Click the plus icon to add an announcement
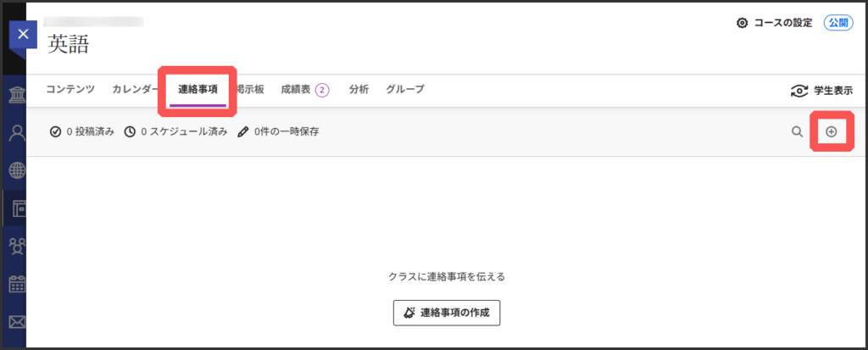This screenshot has height=350, width=868. (832, 131)
